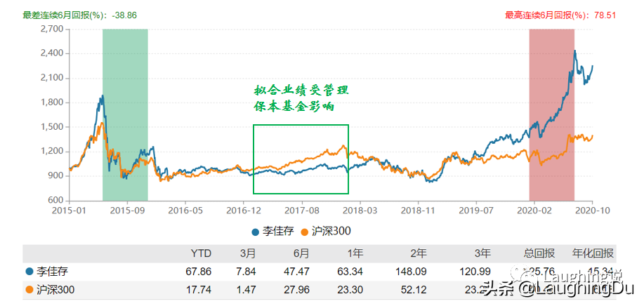Viewport: 644px width, 306px height.
Task: Click the 2020-02 x-axis label
Action: (534, 210)
